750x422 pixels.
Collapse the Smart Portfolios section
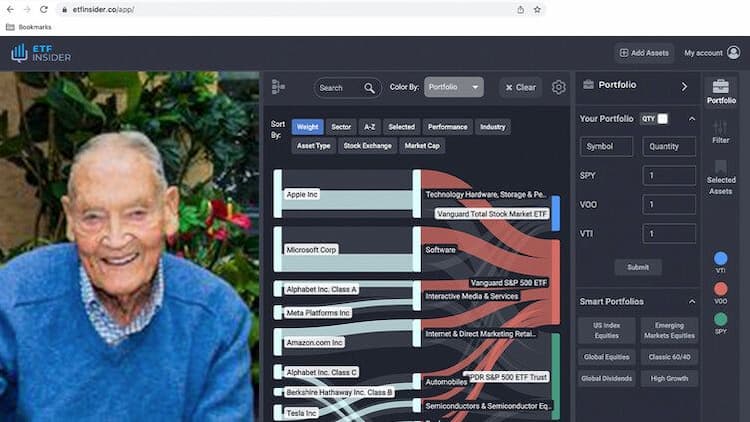coord(692,301)
